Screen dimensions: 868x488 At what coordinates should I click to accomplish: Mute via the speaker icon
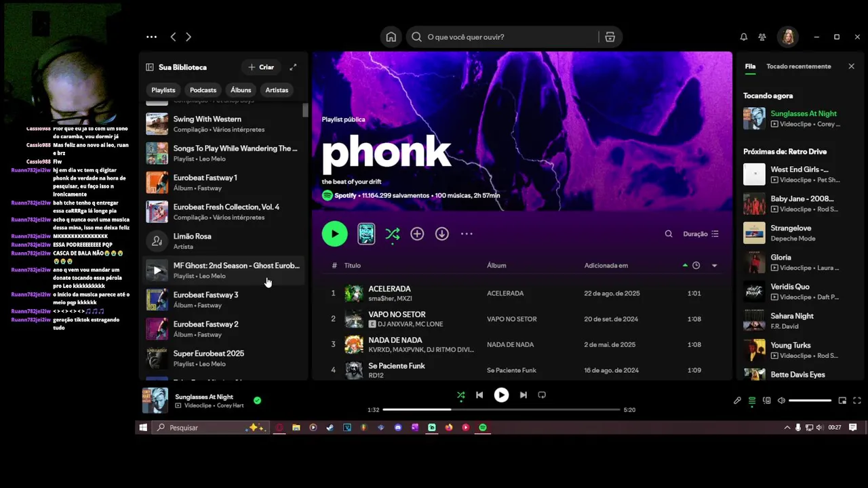click(781, 401)
